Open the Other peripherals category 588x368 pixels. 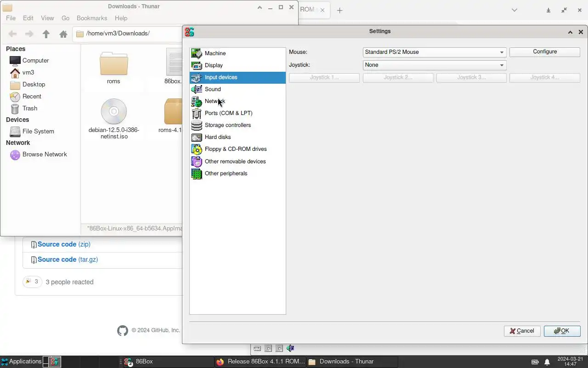(x=237, y=173)
